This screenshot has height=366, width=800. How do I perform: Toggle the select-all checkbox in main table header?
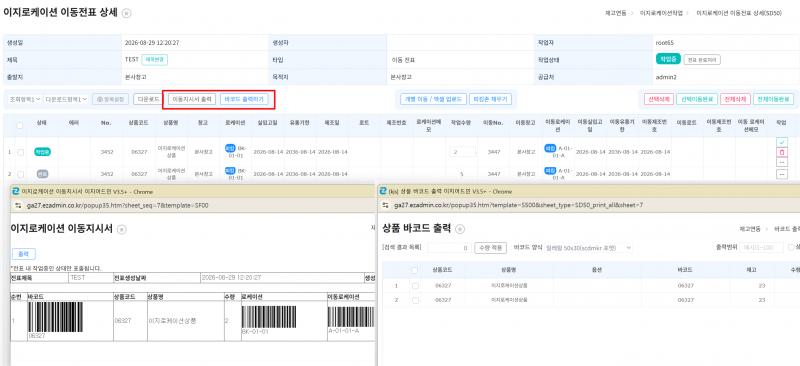click(x=20, y=126)
